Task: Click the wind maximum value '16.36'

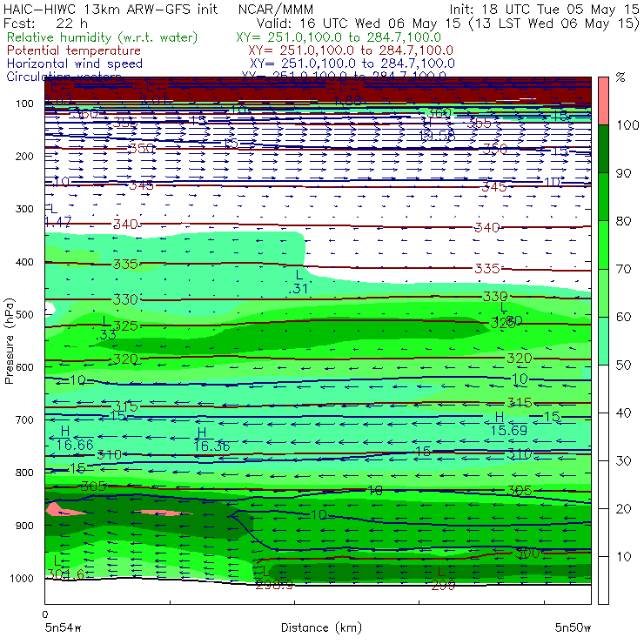Action: pos(211,446)
